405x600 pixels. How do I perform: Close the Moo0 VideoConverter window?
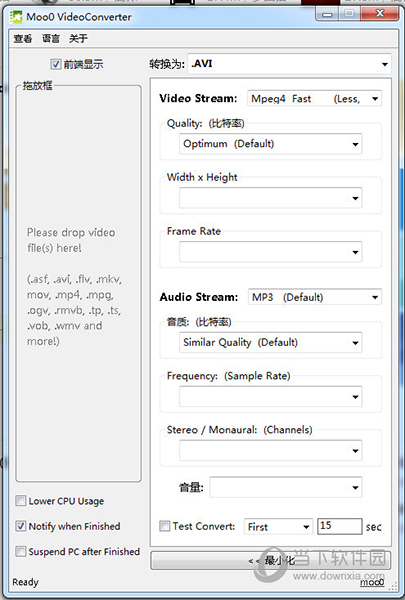[x=379, y=14]
